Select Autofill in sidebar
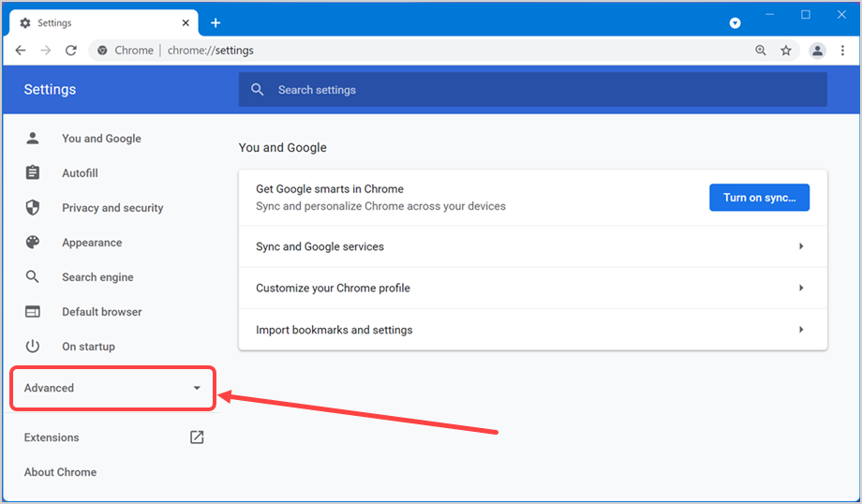 click(80, 173)
